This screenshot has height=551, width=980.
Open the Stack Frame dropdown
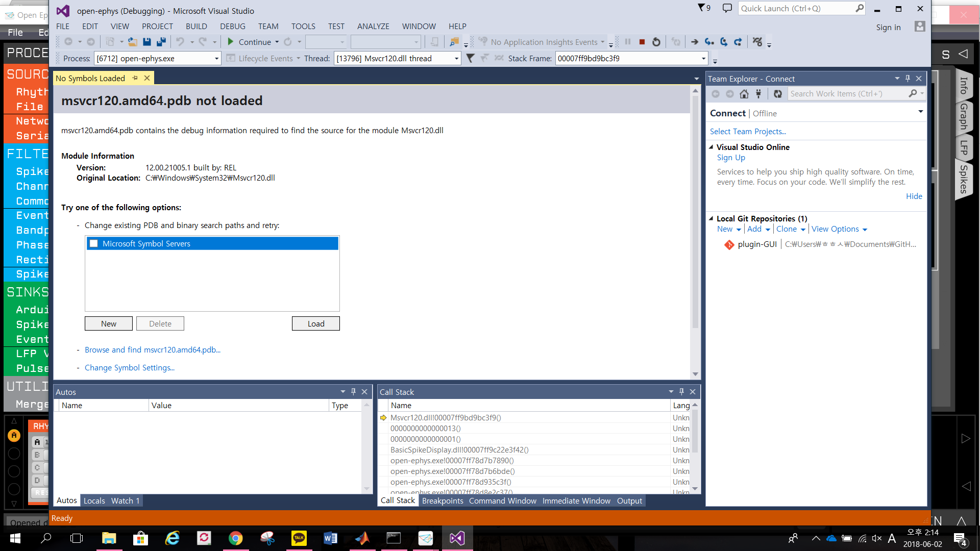point(703,58)
